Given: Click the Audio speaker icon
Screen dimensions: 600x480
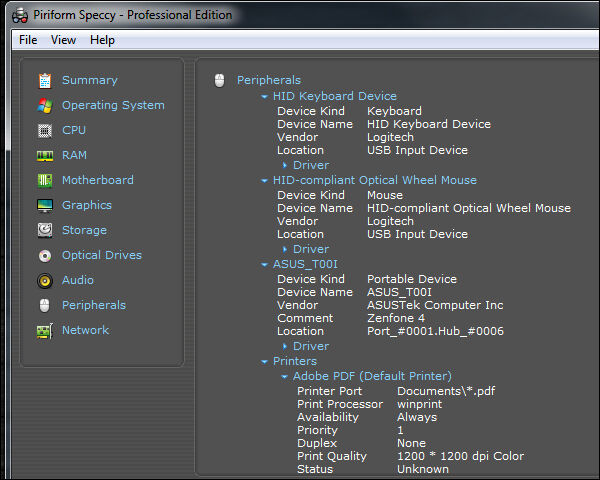Looking at the screenshot, I should click(x=45, y=281).
